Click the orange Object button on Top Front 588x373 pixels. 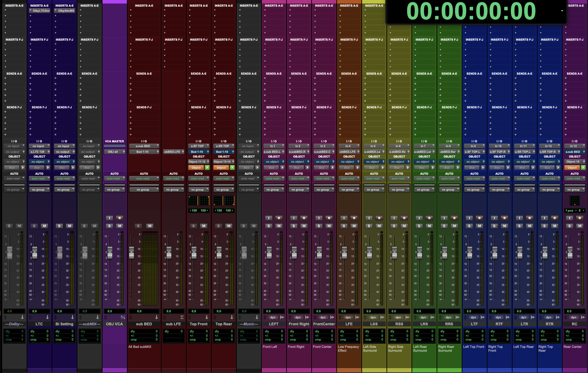(x=196, y=167)
